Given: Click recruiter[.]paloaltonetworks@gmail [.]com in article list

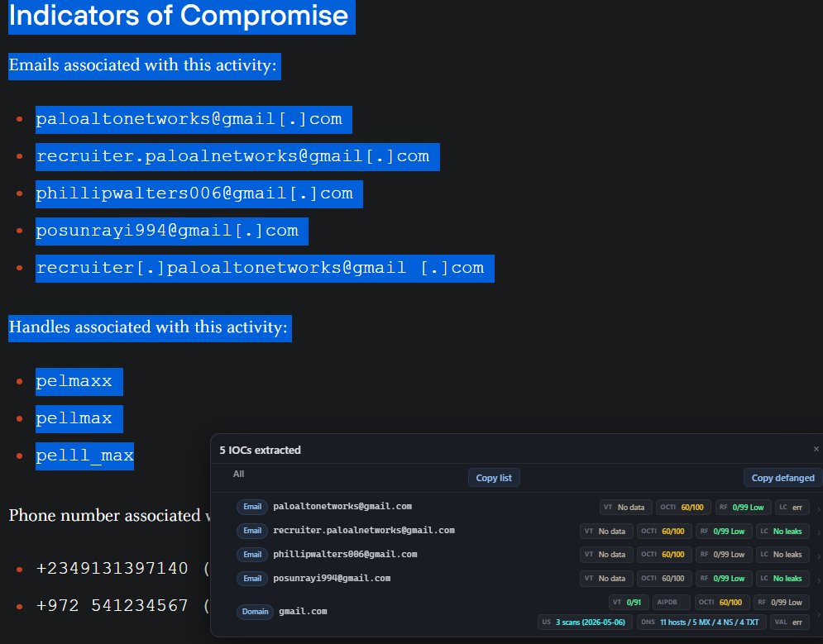Looking at the screenshot, I should (x=260, y=268).
